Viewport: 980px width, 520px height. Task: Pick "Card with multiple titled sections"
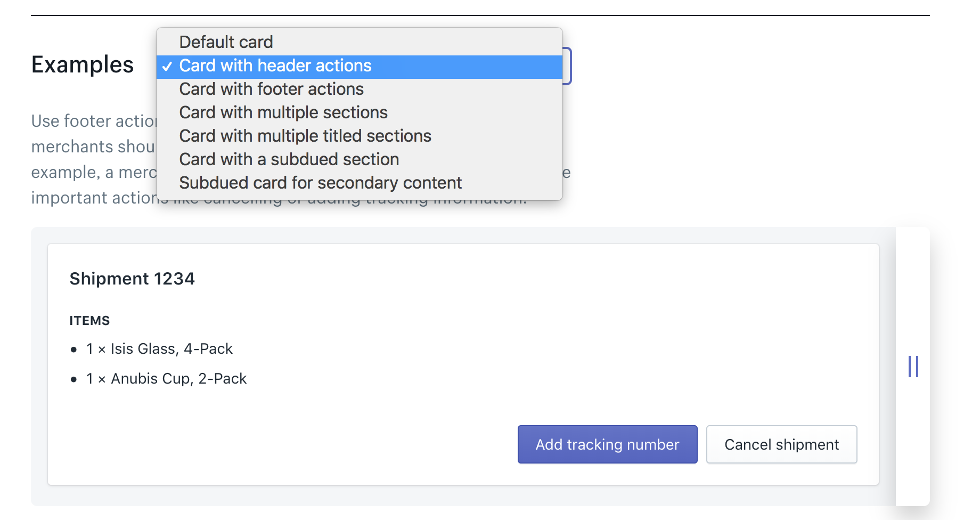pyautogui.click(x=305, y=136)
